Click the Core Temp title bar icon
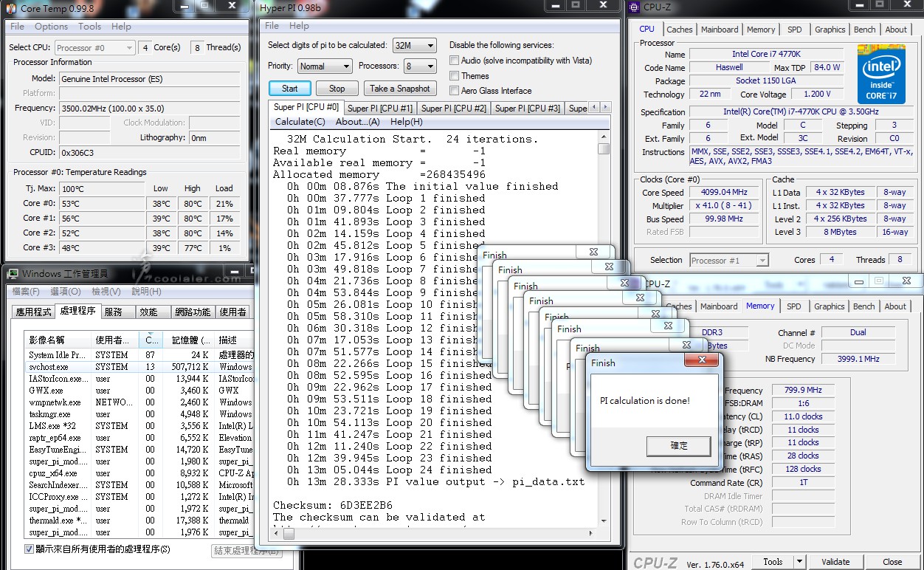Screen dimensions: 924x570 click(x=10, y=9)
